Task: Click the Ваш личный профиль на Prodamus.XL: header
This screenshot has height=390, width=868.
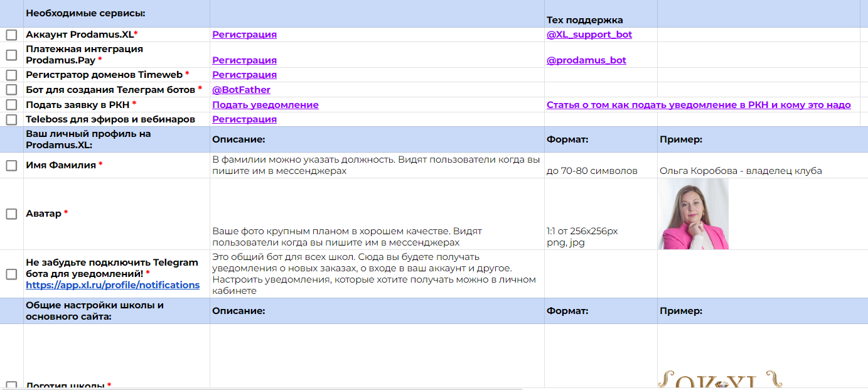Action: pos(117,139)
